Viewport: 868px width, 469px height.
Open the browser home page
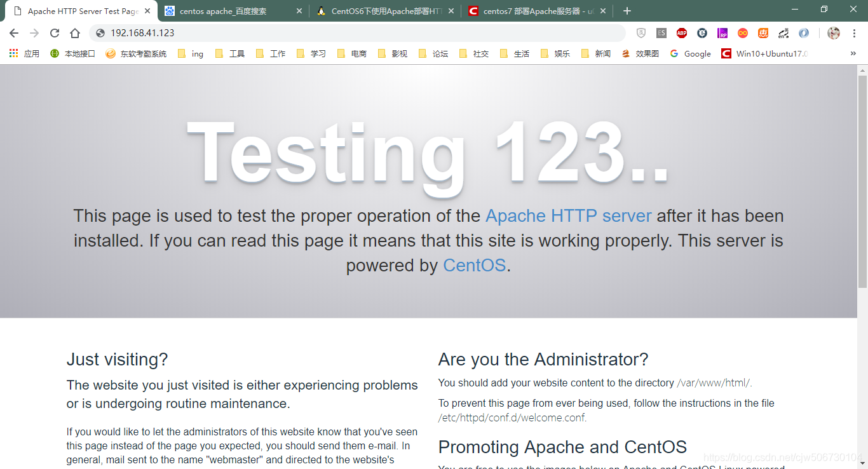tap(75, 33)
